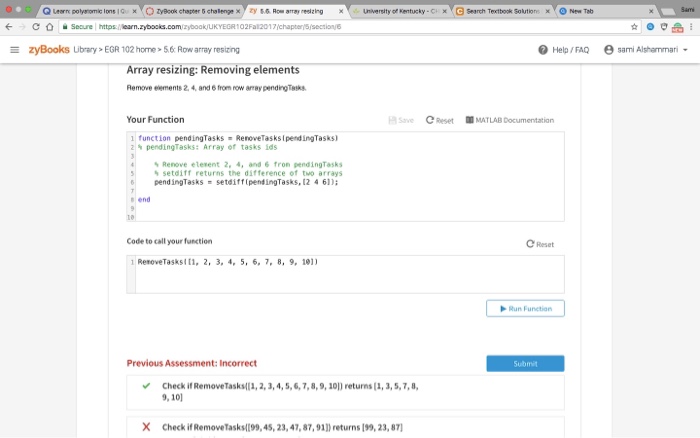Open the Chrome three-dot menu

[691, 27]
